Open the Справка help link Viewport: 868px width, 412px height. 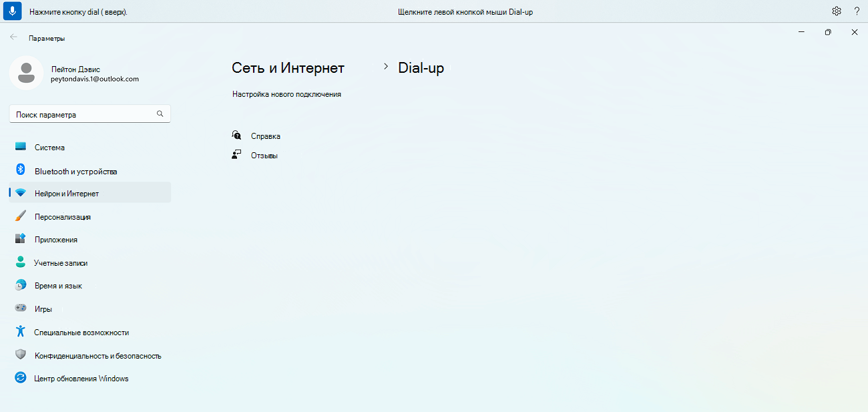pos(266,136)
